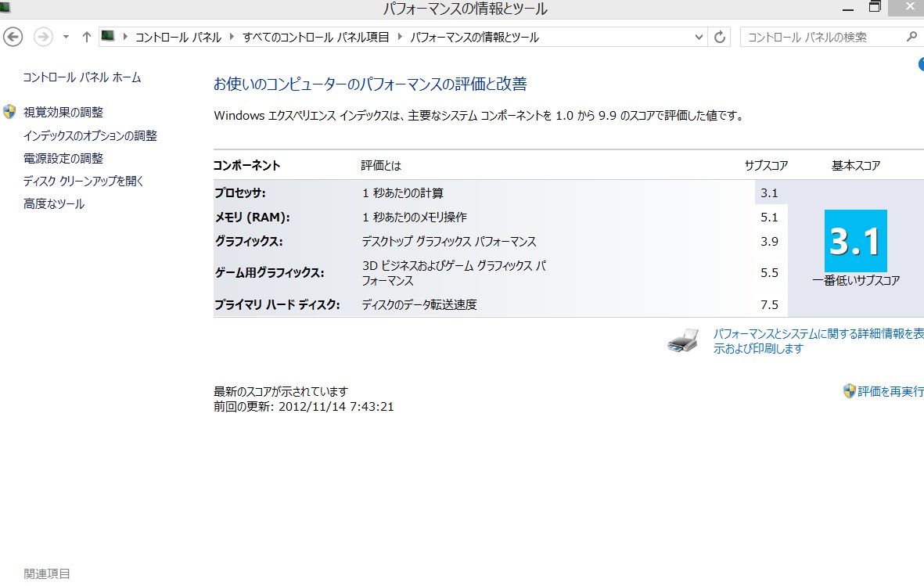Open ディスク クリーンアップを開く link
The width and height of the screenshot is (924, 586).
83,181
